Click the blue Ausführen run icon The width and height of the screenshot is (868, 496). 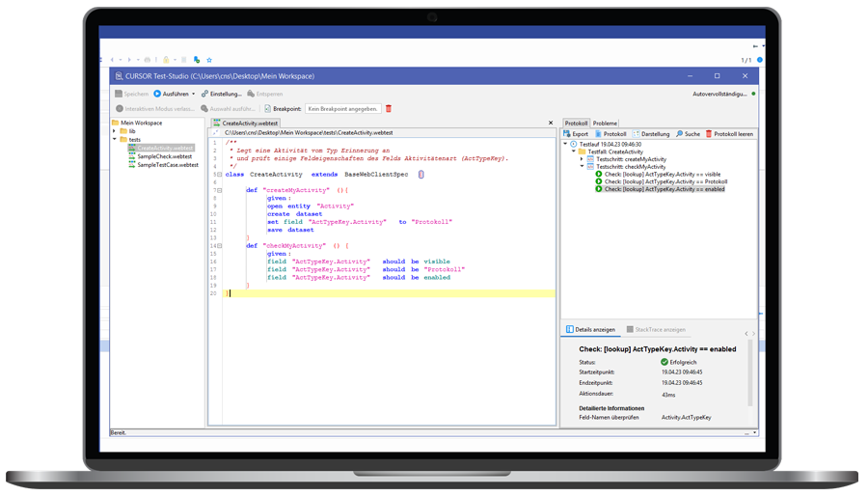coord(157,94)
